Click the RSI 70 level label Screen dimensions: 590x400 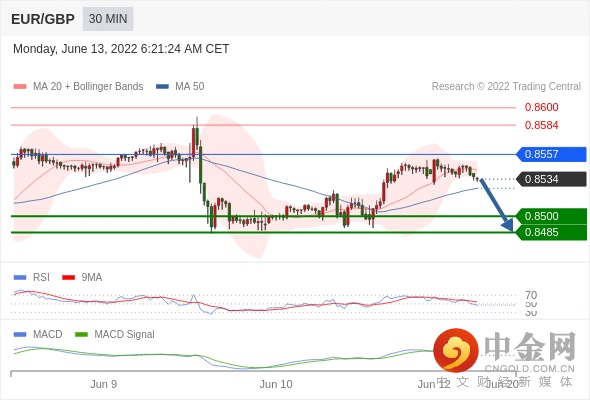pos(531,295)
